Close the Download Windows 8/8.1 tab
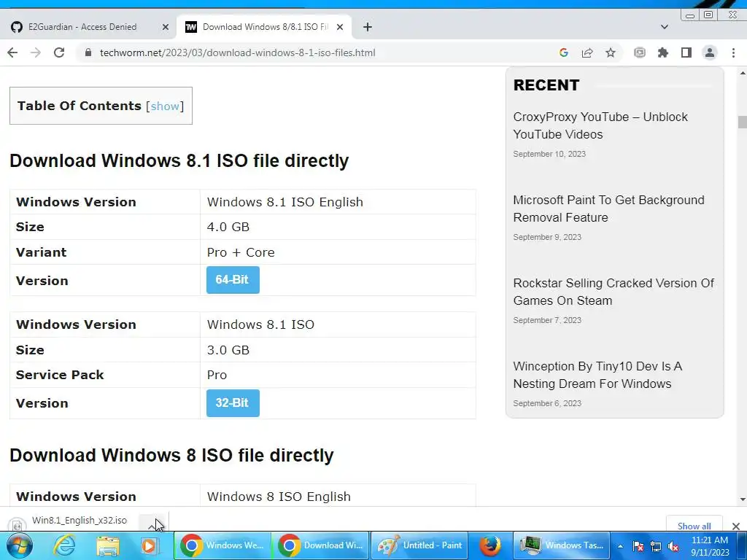The width and height of the screenshot is (747, 560). [340, 27]
